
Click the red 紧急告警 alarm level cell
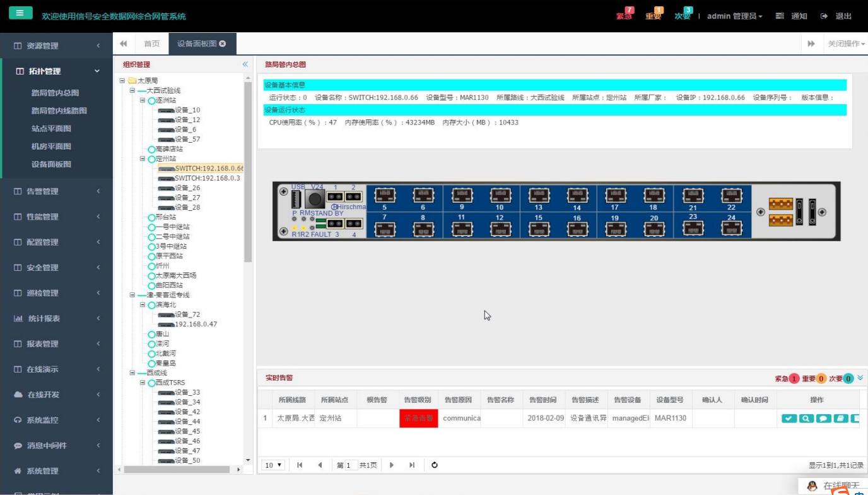click(x=418, y=418)
